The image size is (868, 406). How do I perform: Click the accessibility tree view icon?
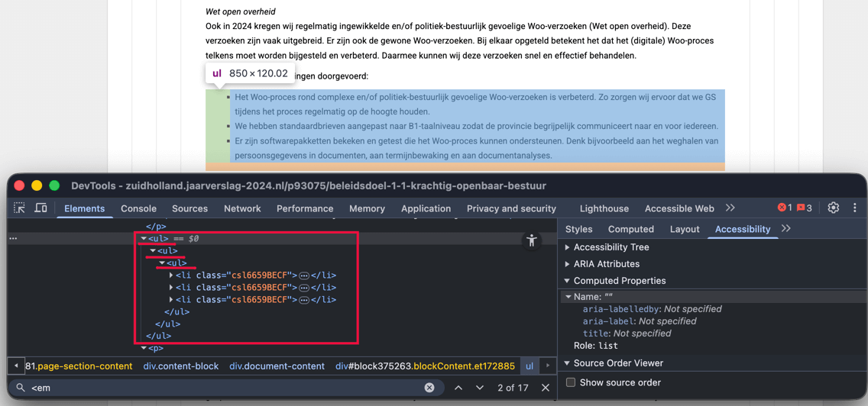coord(532,241)
